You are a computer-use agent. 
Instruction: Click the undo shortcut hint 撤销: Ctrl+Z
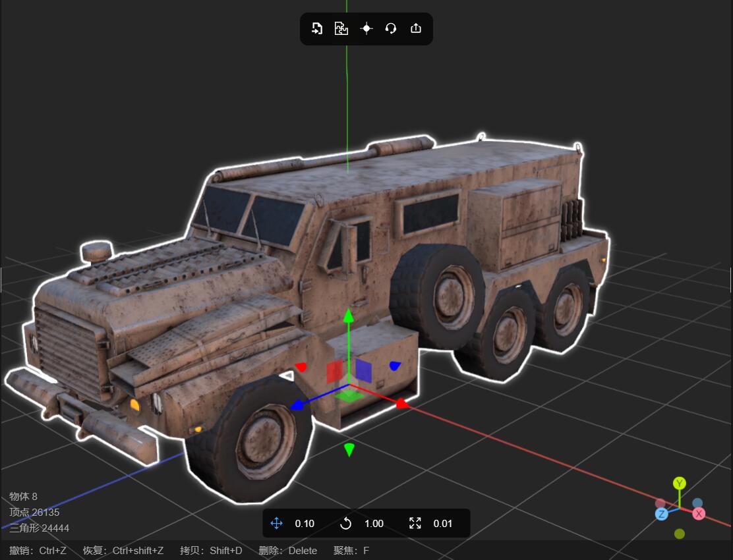coord(38,551)
